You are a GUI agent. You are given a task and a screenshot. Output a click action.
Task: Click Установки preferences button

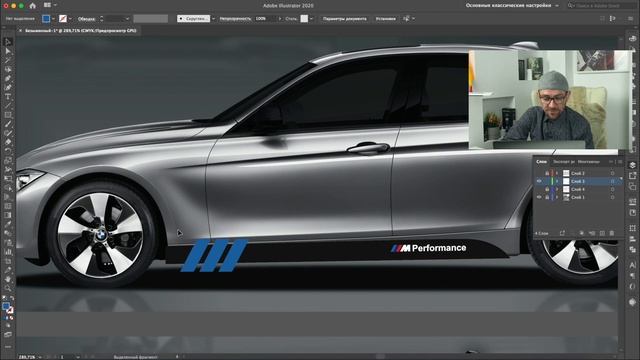[x=386, y=19]
